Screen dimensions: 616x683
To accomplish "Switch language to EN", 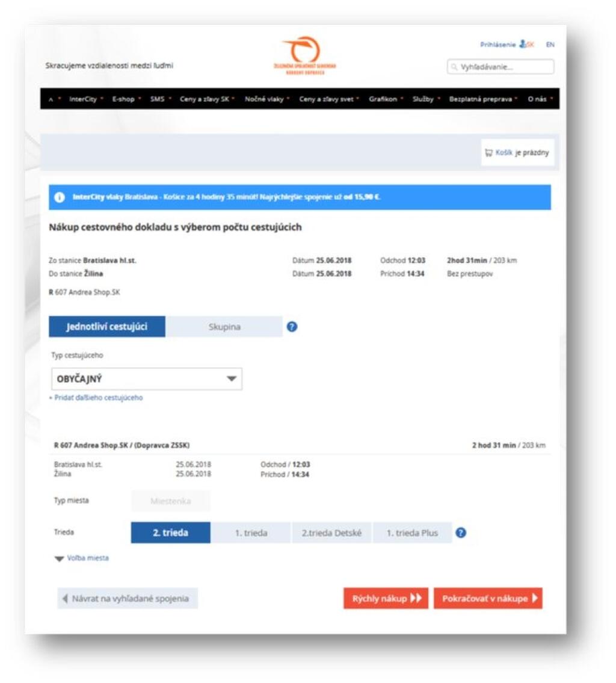I will tap(550, 45).
